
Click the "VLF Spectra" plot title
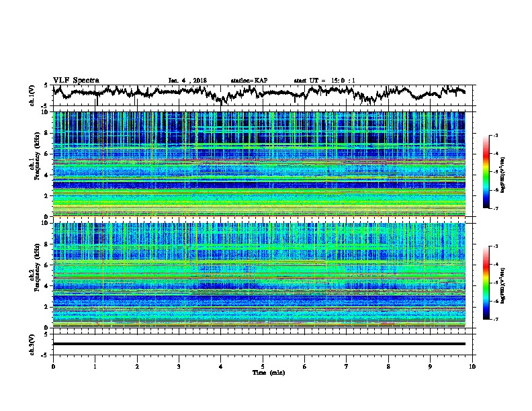tap(76, 81)
